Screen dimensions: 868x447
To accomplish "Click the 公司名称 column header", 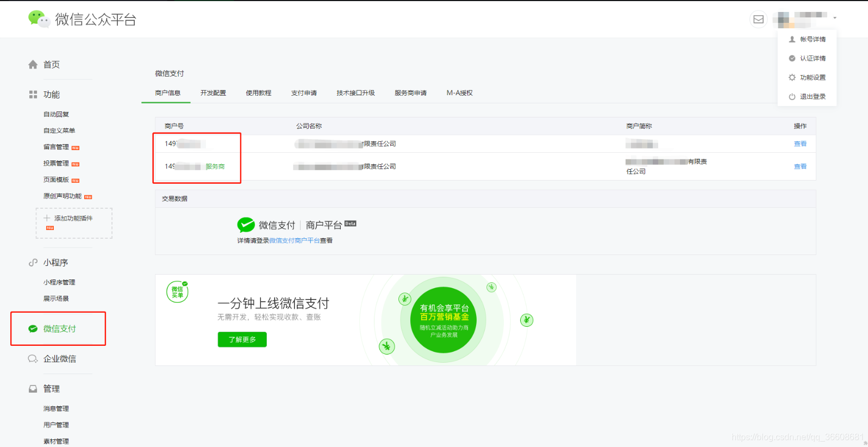I will coord(309,126).
